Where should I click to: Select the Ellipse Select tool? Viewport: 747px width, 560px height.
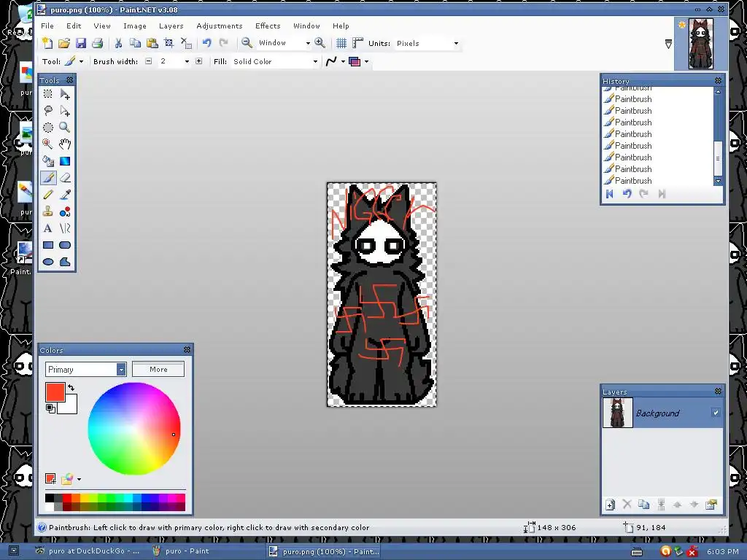[48, 127]
